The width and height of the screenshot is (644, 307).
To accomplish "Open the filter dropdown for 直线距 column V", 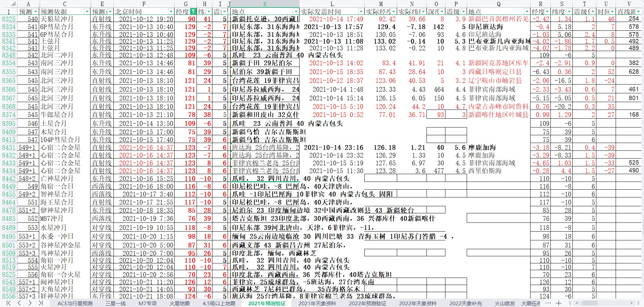I will [638, 12].
